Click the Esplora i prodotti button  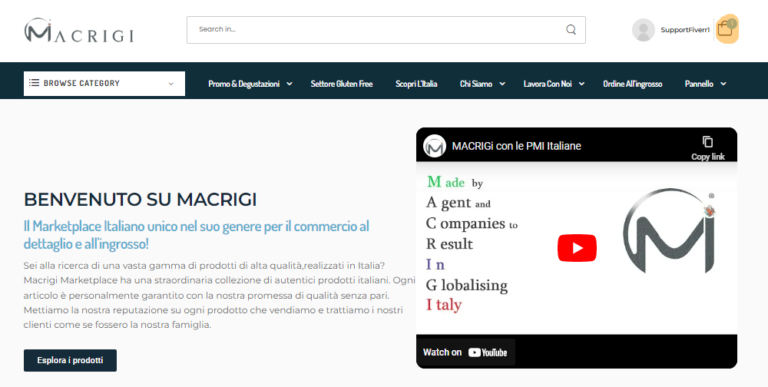click(70, 361)
